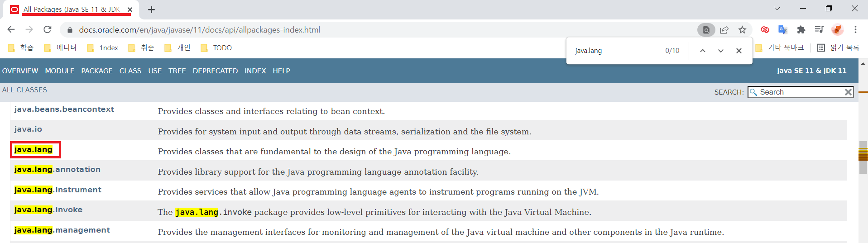868x243 pixels.
Task: Clear the Javadoc search box
Action: tap(849, 92)
